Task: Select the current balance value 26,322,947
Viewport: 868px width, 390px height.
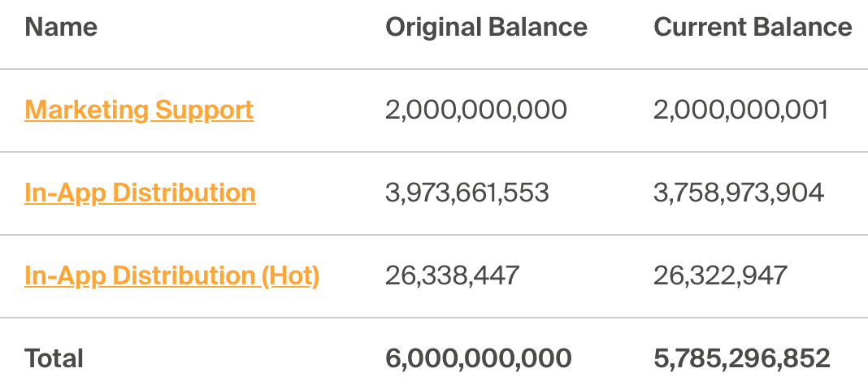Action: tap(720, 275)
